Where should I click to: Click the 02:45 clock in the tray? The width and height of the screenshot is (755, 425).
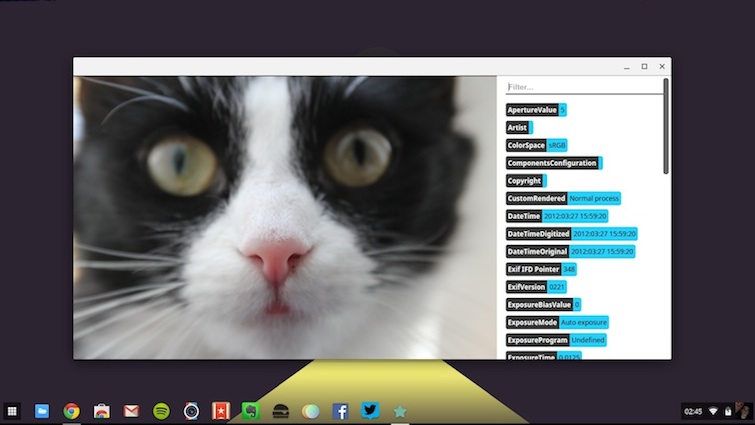(693, 412)
